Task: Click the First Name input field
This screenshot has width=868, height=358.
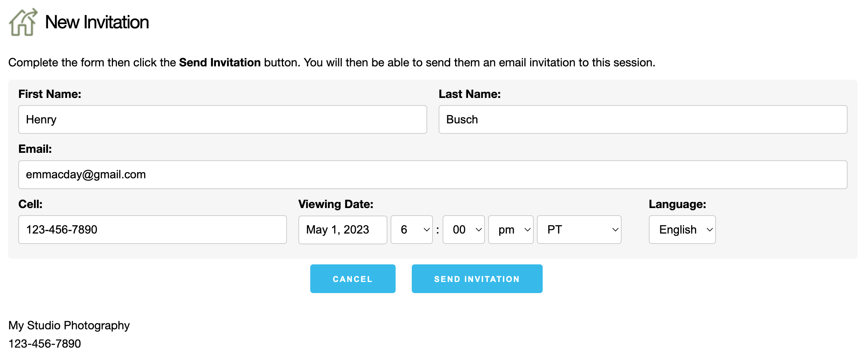Action: [222, 119]
